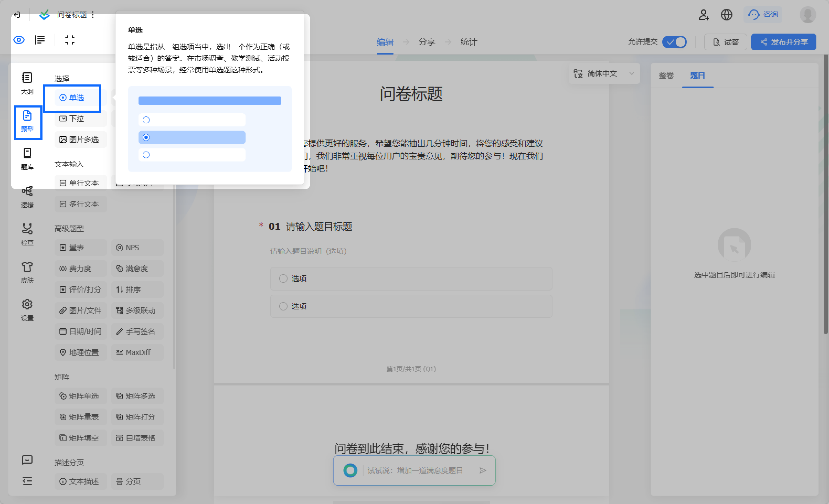
Task: Add a 自增表格 question type
Action: pyautogui.click(x=137, y=438)
